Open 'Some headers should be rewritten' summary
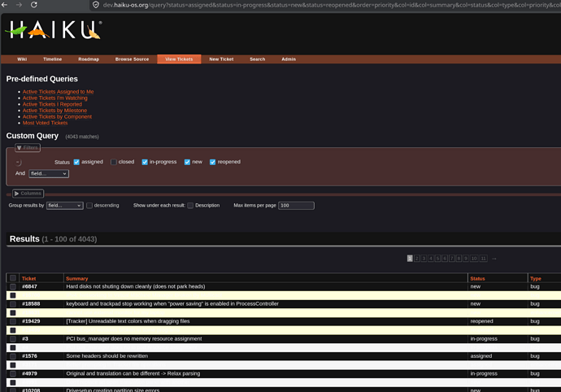This screenshot has width=561, height=392. coord(107,356)
